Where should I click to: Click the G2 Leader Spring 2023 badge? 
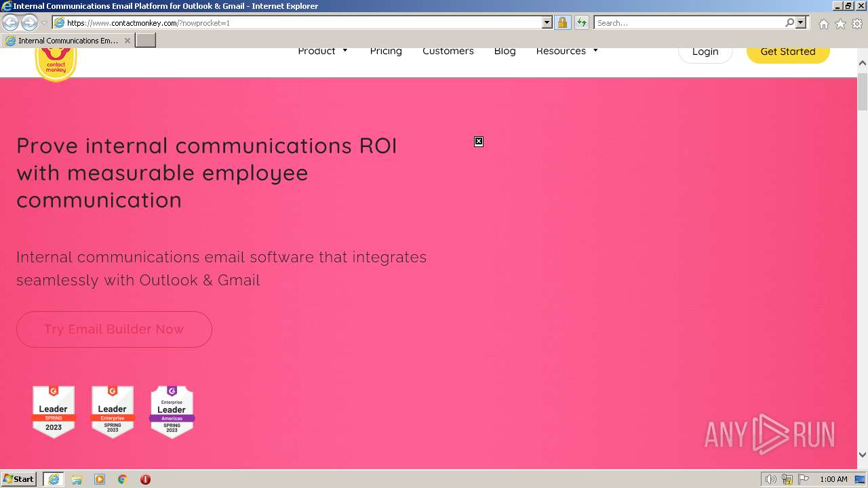(54, 412)
